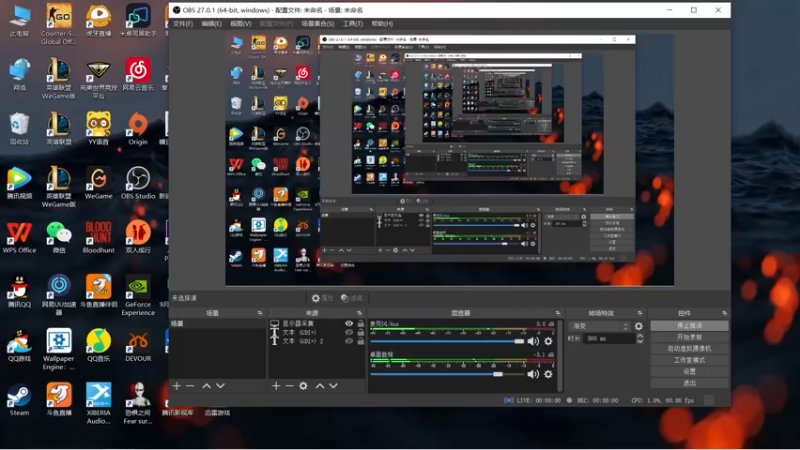The image size is (800, 450).
Task: Adjust the 桌面音频 volume slider
Action: [447, 374]
